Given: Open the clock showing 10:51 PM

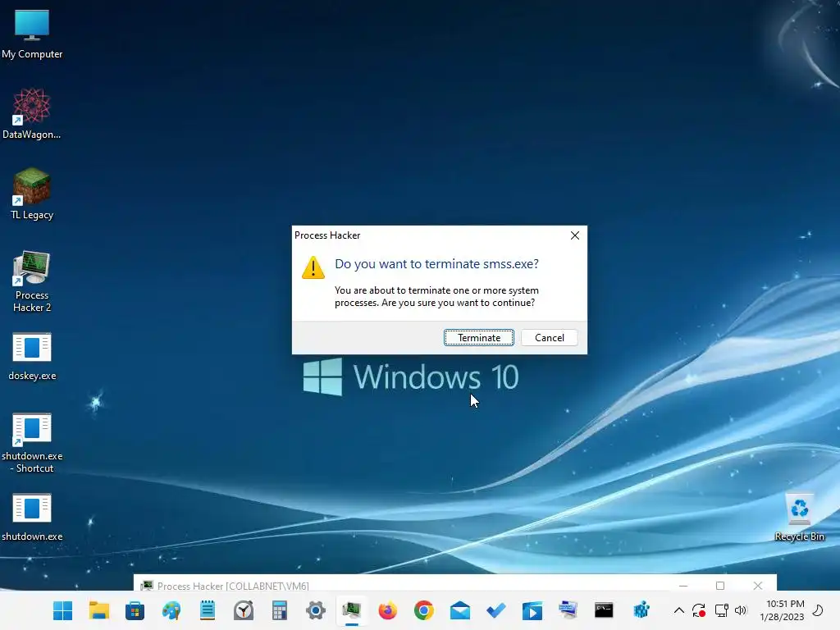Looking at the screenshot, I should point(782,610).
